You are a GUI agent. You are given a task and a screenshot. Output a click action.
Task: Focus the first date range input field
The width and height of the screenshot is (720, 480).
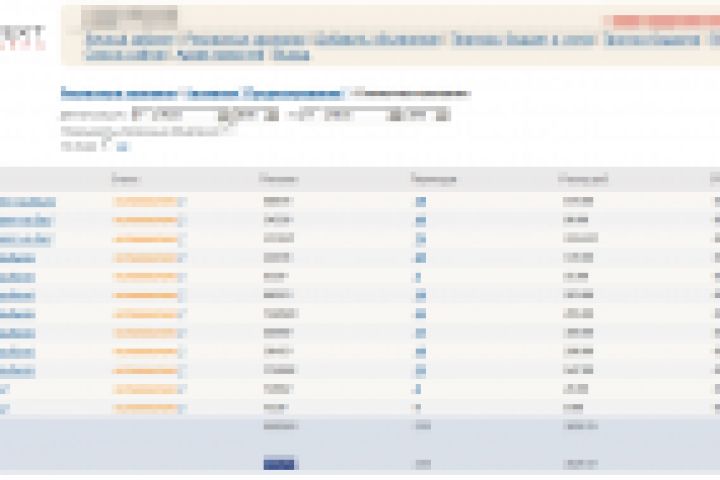(205, 114)
